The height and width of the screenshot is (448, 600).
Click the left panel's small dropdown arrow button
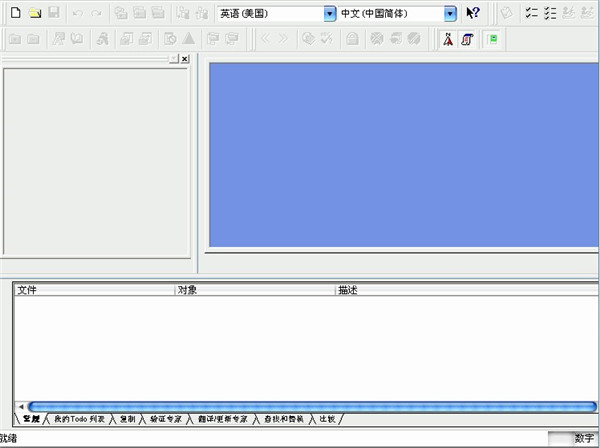pos(174,59)
